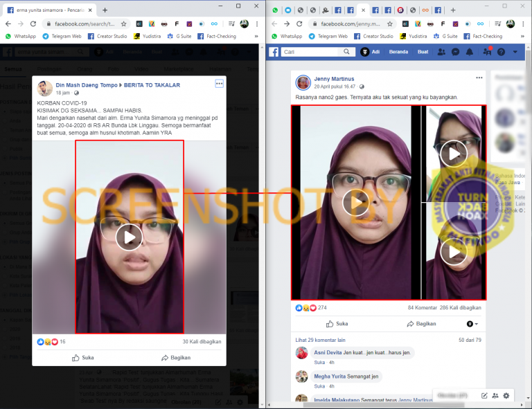
Task: Click the magnifier search icon in the right Facebook bar
Action: click(x=346, y=52)
